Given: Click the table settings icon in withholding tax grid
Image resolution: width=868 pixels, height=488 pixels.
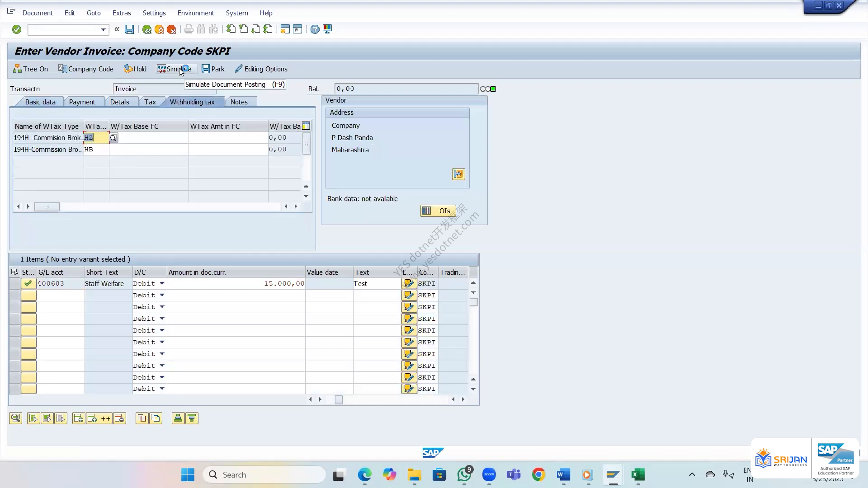Looking at the screenshot, I should [306, 126].
